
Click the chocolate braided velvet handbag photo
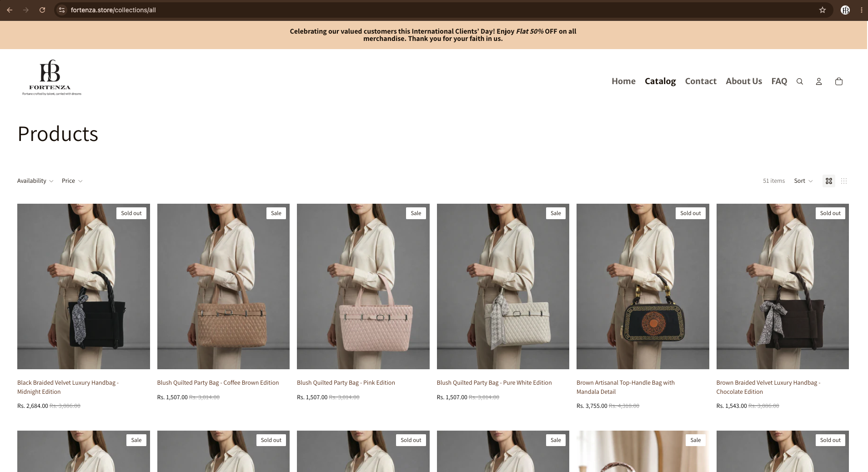783,286
